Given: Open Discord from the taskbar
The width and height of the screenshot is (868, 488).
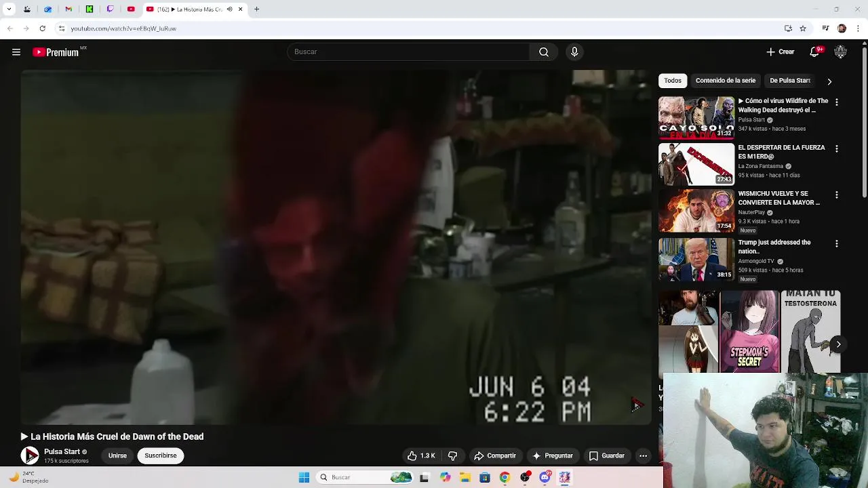Looking at the screenshot, I should pos(545,477).
